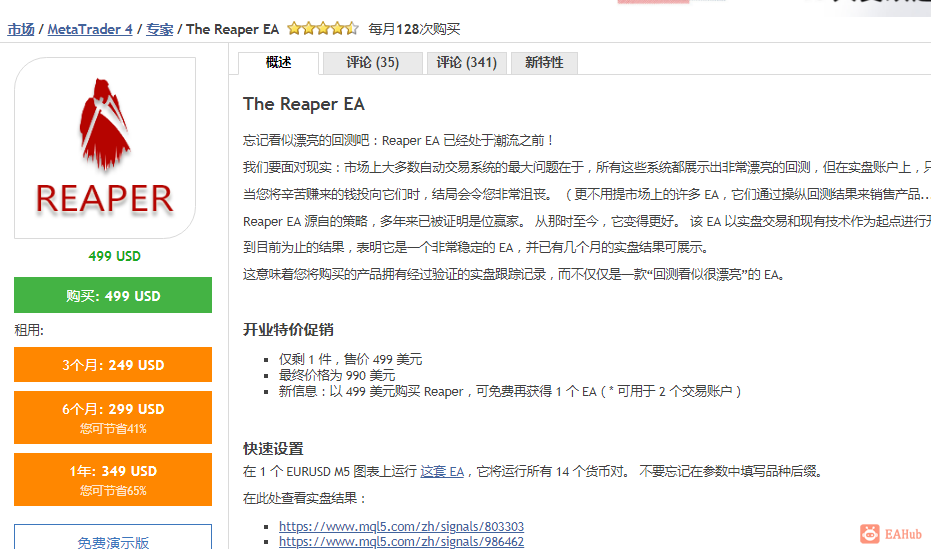This screenshot has height=549, width=931.
Task: Click the 免费演示版 button
Action: coord(113,538)
